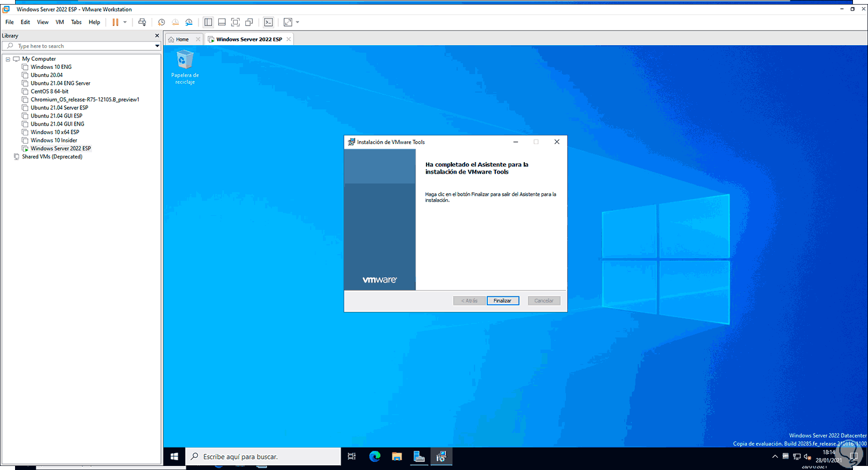868x470 pixels.
Task: Click the VMware Workstation title bar logo
Action: pyautogui.click(x=6, y=9)
